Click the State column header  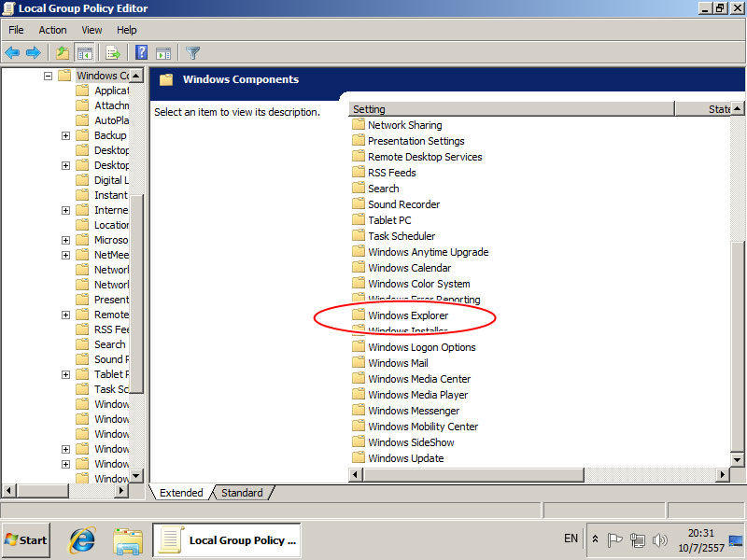pos(703,109)
